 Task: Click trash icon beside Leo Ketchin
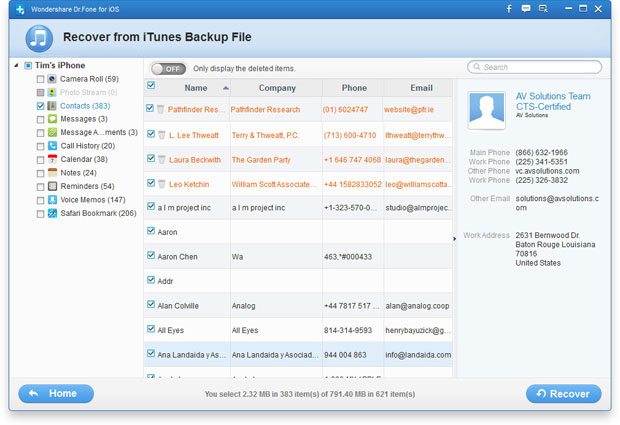(162, 184)
